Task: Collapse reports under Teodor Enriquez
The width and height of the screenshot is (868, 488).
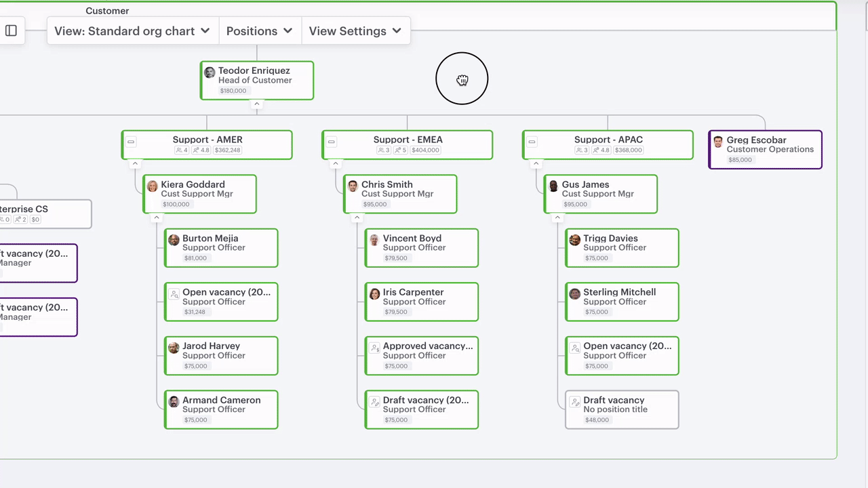Action: pyautogui.click(x=256, y=104)
